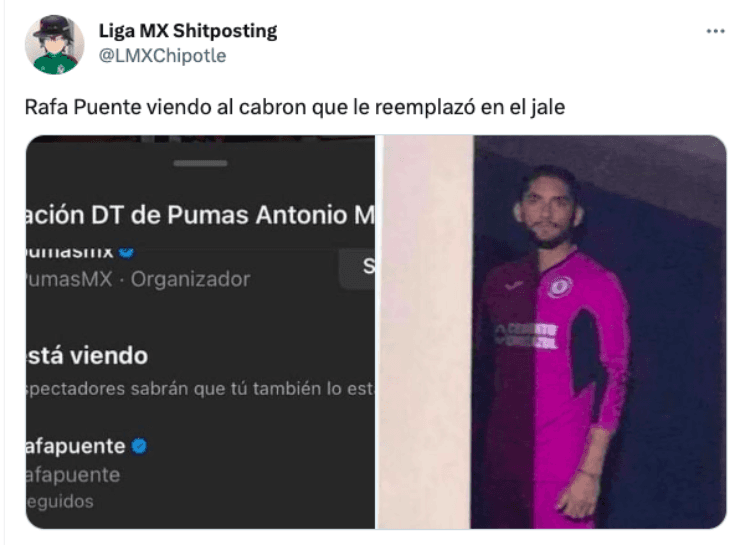Image resolution: width=740 pixels, height=545 pixels.
Task: Open the @LMXChipotle handle link
Action: coord(162,56)
